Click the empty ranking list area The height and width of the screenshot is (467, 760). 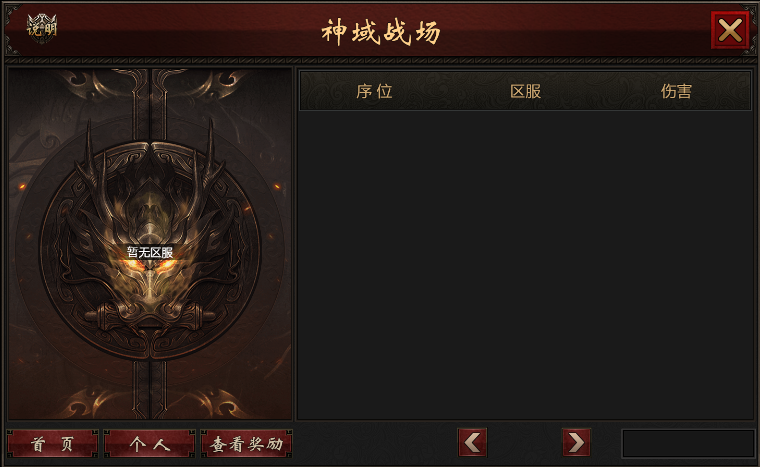pos(525,264)
